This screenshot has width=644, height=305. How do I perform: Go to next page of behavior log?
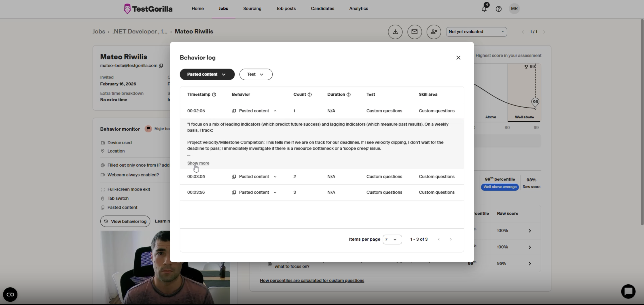coord(451,239)
